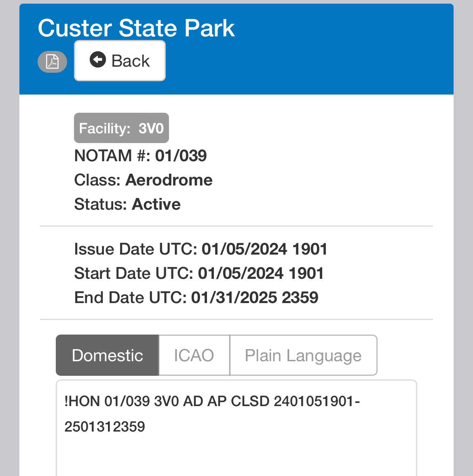The image size is (473, 476).
Task: Open the ICAO tab
Action: coord(194,356)
